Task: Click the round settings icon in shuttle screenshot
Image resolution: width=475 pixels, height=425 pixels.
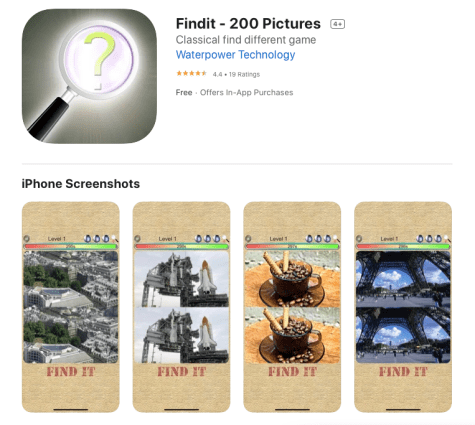Action: pos(137,239)
